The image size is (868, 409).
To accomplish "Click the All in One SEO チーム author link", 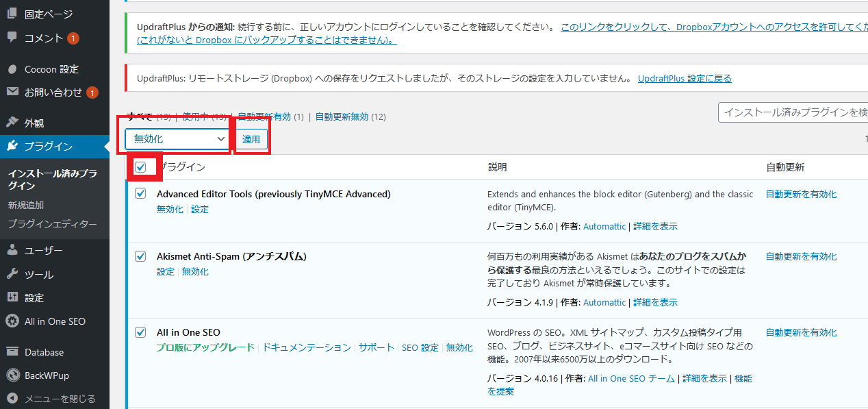I will pos(631,378).
